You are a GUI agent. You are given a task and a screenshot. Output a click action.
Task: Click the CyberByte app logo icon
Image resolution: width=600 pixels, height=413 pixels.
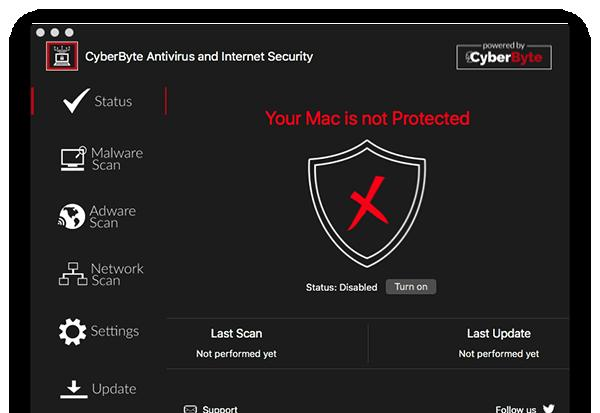61,56
